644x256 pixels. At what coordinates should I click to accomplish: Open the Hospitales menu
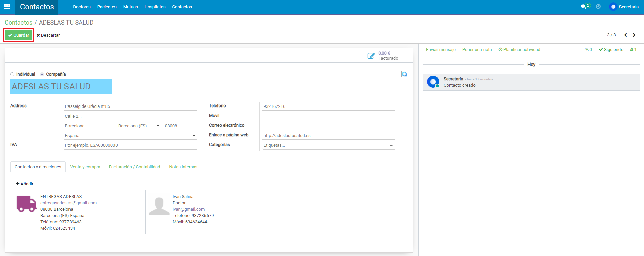155,7
